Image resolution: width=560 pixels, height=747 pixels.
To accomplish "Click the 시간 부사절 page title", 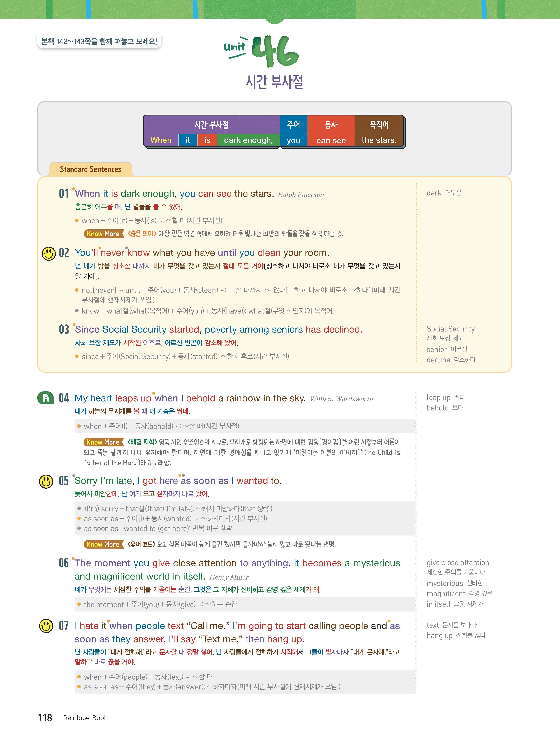I will click(x=274, y=82).
